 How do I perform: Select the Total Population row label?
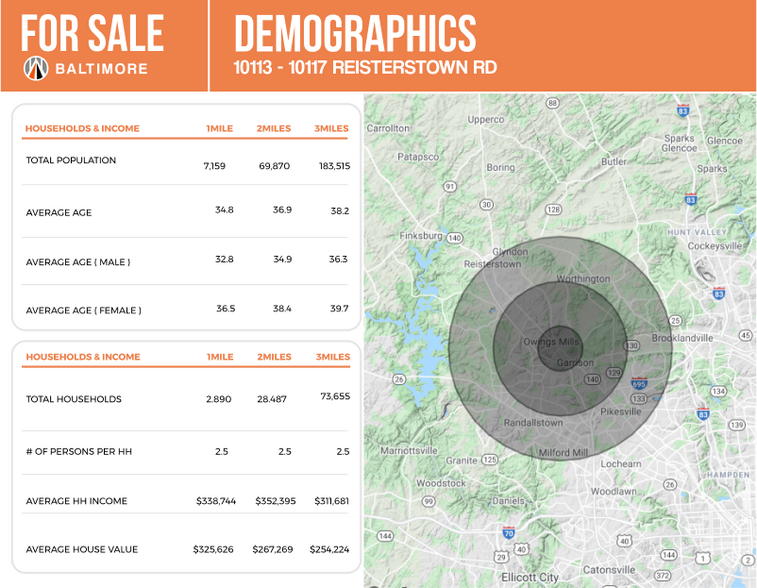[x=71, y=160]
